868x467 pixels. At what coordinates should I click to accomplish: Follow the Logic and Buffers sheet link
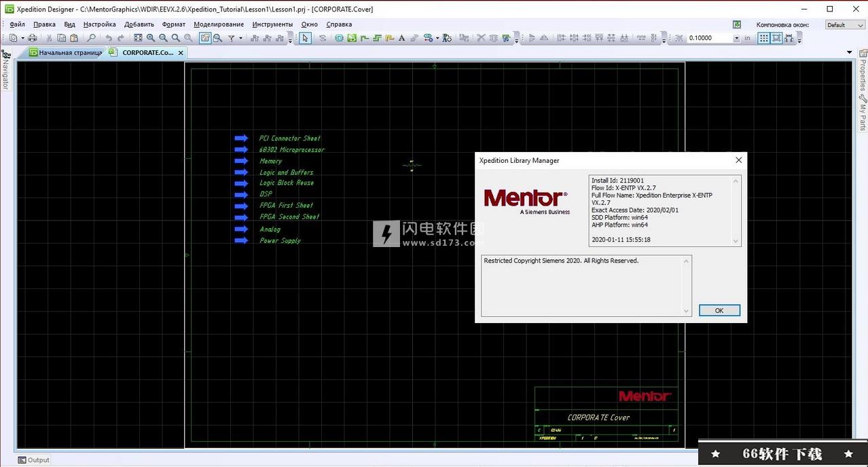(286, 172)
